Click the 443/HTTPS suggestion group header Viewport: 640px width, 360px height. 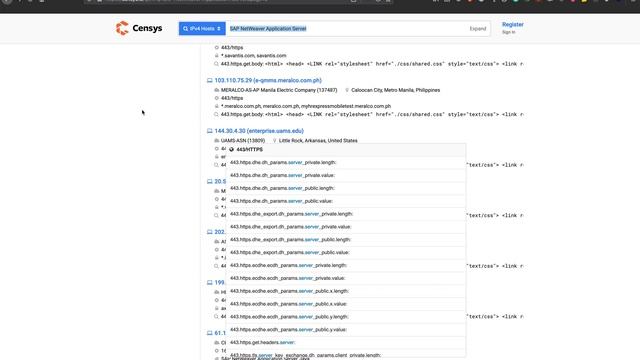click(346, 150)
